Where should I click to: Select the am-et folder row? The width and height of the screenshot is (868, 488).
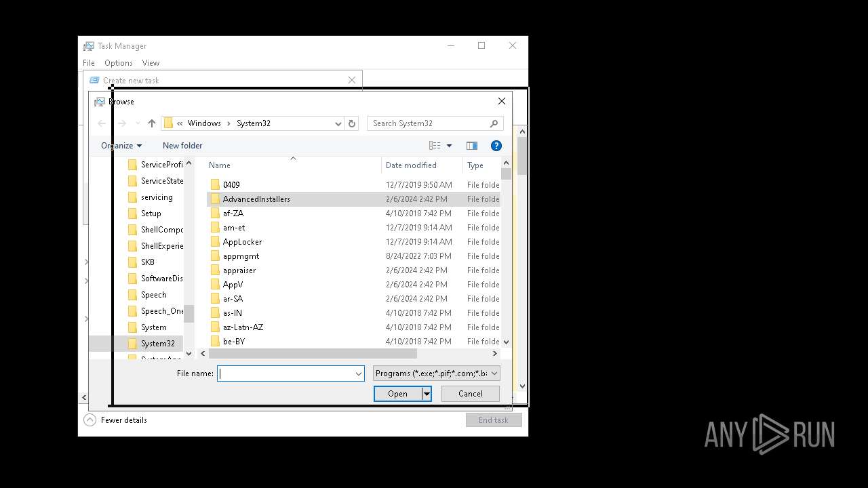353,228
